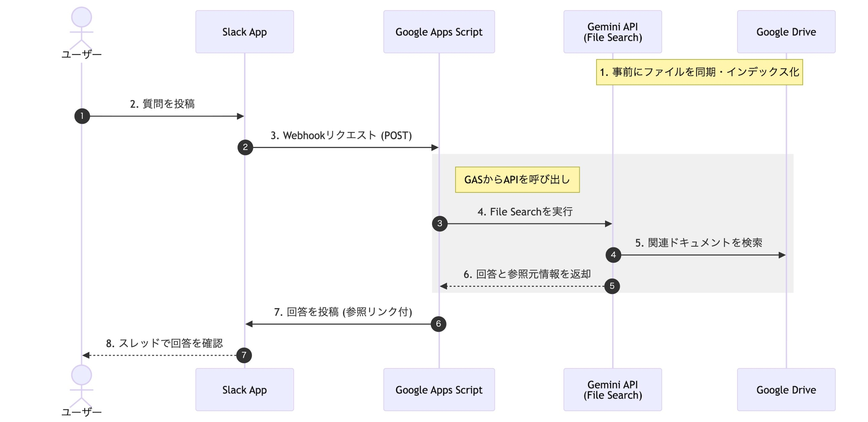
Task: Select the top Google Apps Script box
Action: [439, 32]
